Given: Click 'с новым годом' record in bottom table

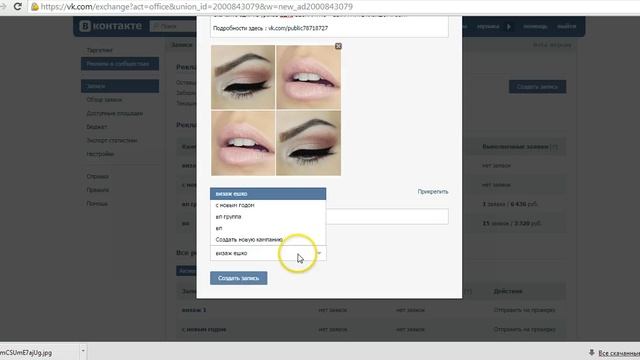Looking at the screenshot, I should click(204, 329).
